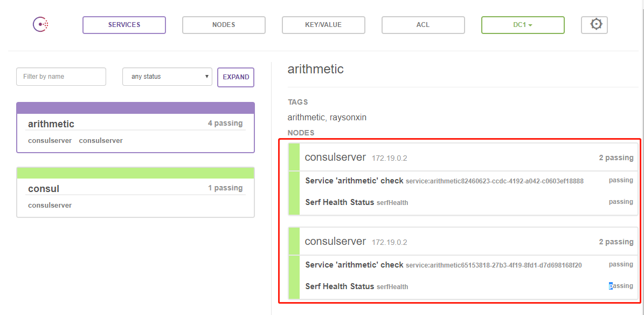
Task: Go to the NODES tab
Action: point(224,25)
